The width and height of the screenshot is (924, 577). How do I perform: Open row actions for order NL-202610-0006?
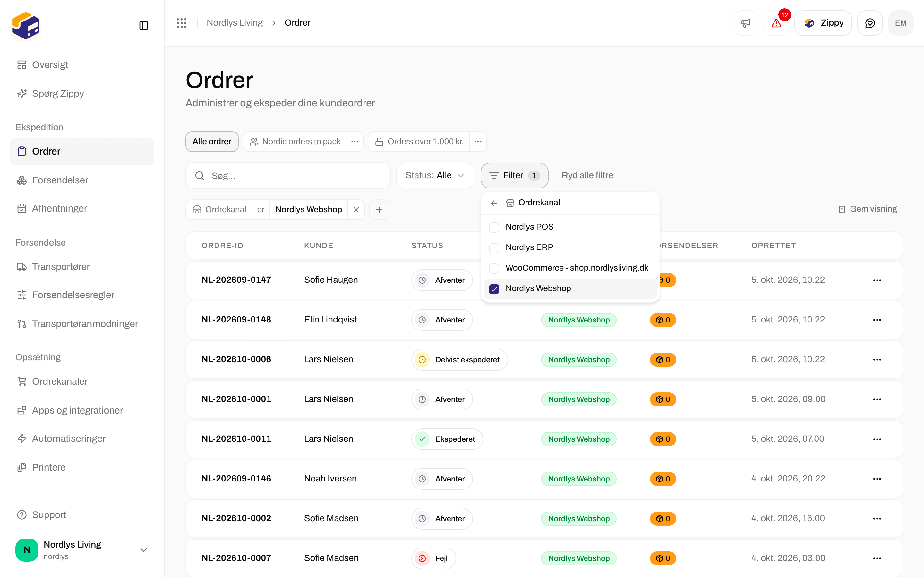tap(877, 359)
